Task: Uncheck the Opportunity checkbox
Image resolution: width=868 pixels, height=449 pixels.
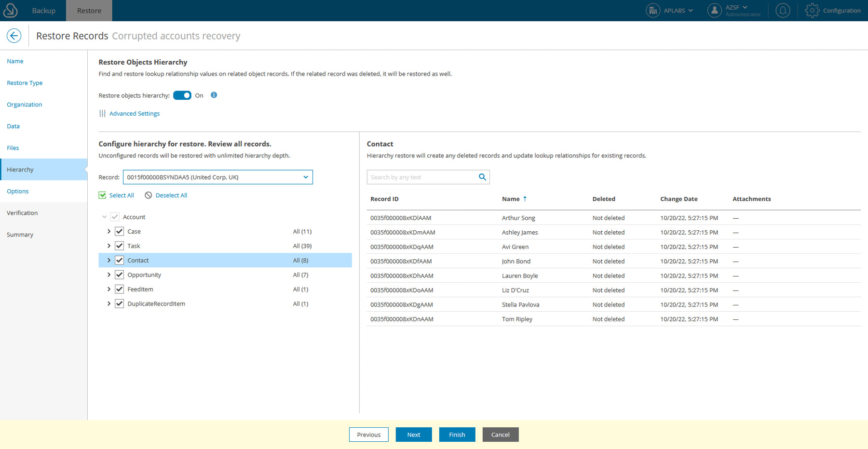Action: pos(120,275)
